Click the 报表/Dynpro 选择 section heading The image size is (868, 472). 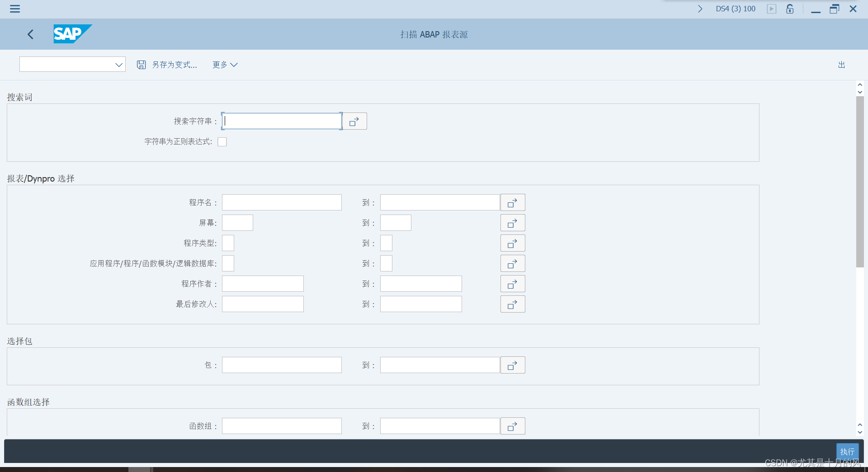pos(41,178)
